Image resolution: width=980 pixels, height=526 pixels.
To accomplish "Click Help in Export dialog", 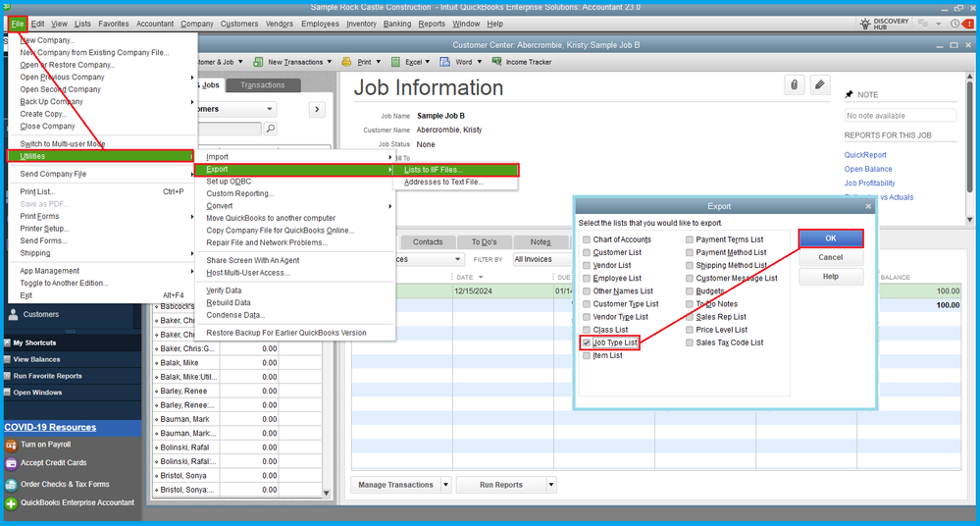I will tap(831, 277).
